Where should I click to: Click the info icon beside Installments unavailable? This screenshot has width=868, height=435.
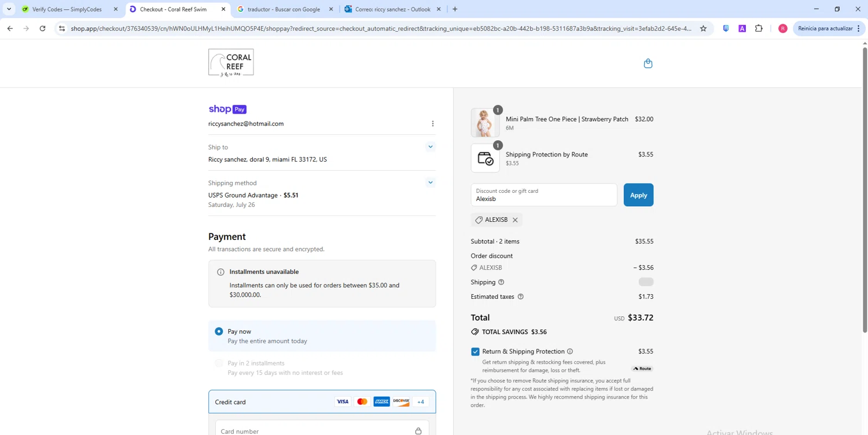point(220,272)
